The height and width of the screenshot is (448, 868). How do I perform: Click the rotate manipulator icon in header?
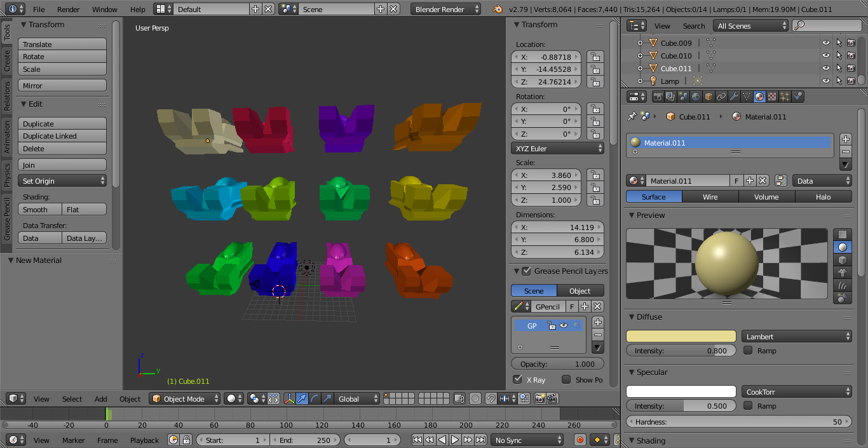point(315,398)
